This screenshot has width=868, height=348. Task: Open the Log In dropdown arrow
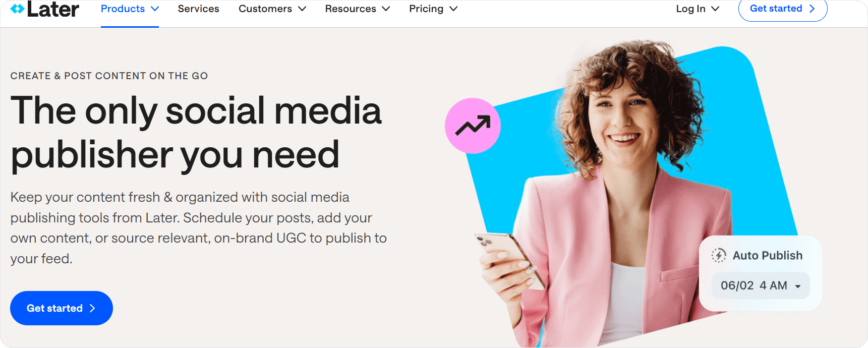[x=715, y=9]
